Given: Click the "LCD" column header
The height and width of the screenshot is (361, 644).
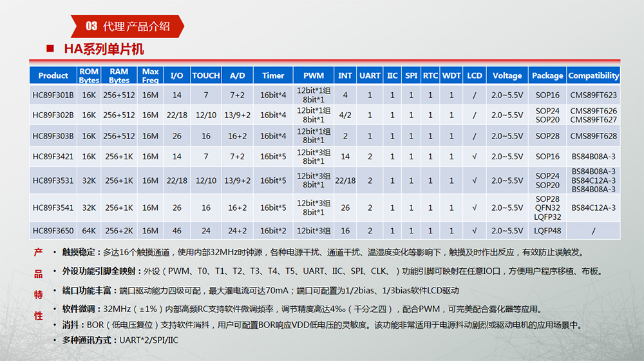Looking at the screenshot, I should tap(475, 75).
